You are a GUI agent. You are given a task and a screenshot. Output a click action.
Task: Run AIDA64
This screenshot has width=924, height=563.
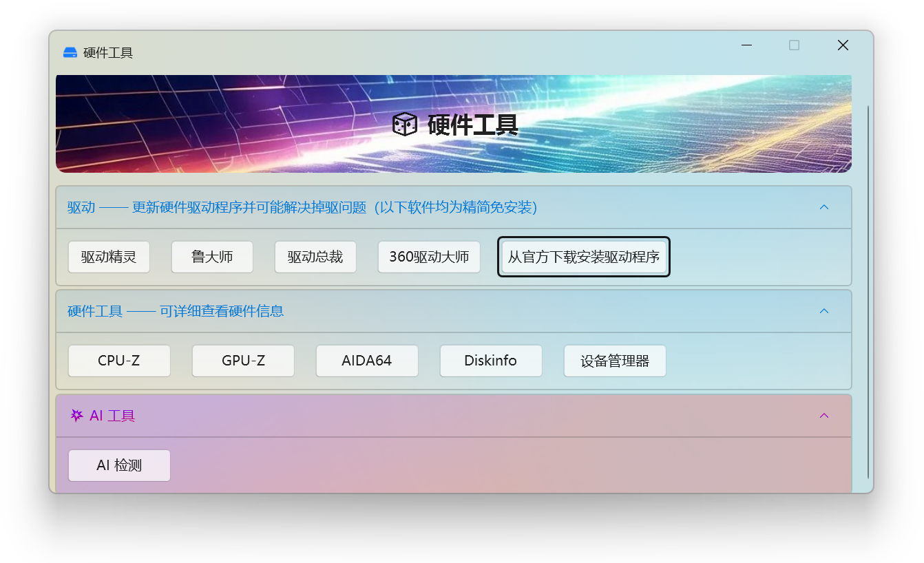[367, 361]
